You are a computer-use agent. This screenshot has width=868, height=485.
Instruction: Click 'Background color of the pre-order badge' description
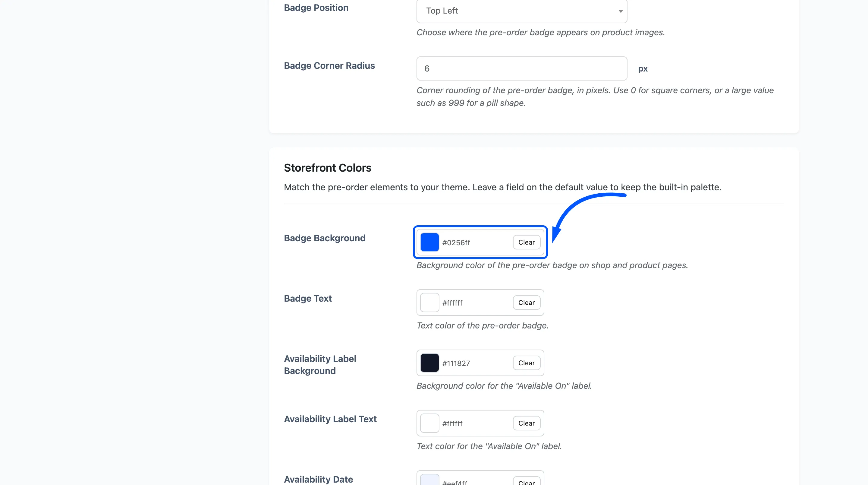click(x=552, y=265)
